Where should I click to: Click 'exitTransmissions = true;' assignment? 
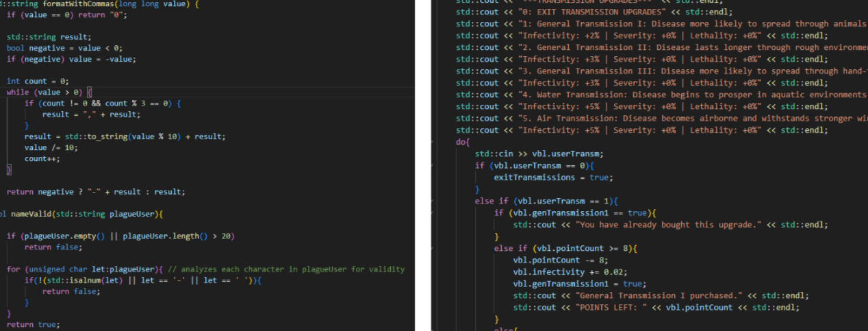click(x=553, y=177)
